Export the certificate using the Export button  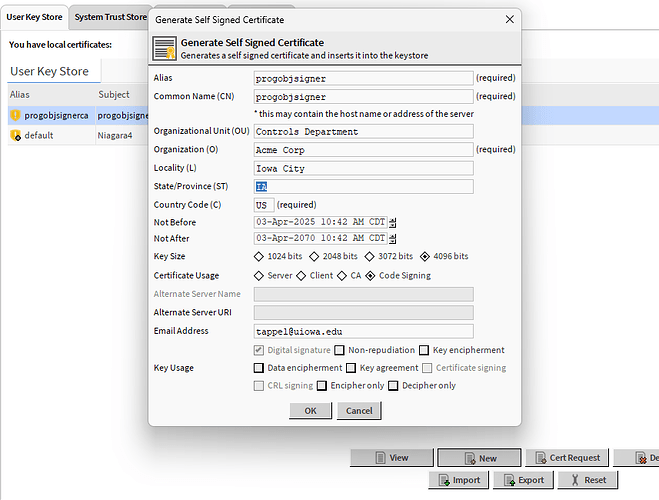click(x=523, y=480)
